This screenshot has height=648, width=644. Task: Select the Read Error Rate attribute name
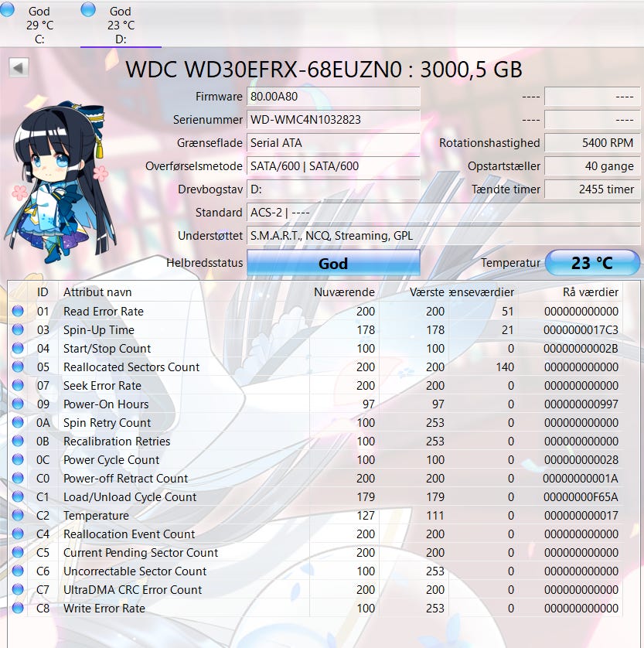click(104, 311)
